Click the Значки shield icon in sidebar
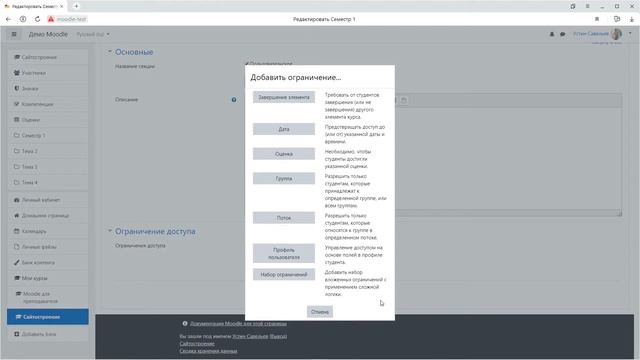Viewport: 640px width, 360px height. tap(17, 88)
